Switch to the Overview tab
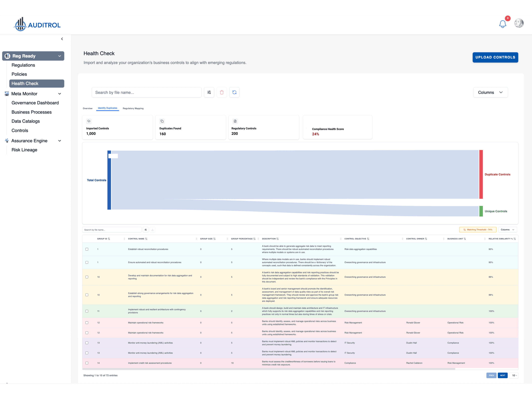Screen dimensions: 532x399 pos(88,108)
